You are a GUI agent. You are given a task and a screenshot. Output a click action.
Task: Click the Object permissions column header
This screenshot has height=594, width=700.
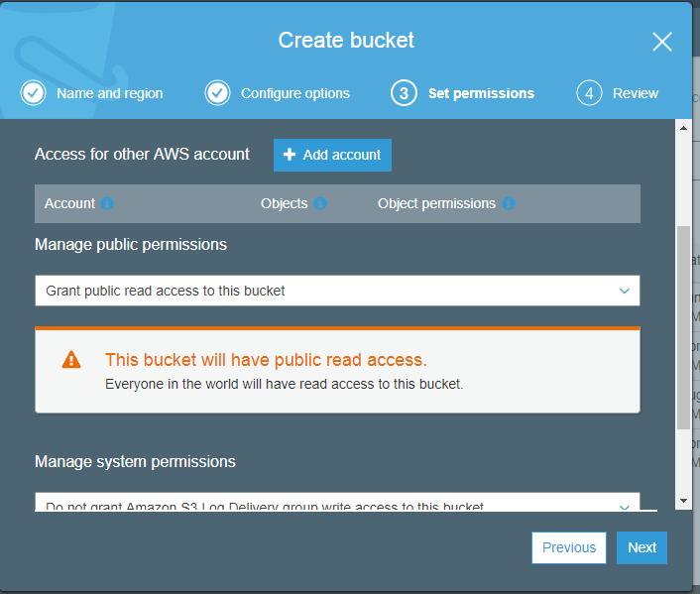(436, 203)
